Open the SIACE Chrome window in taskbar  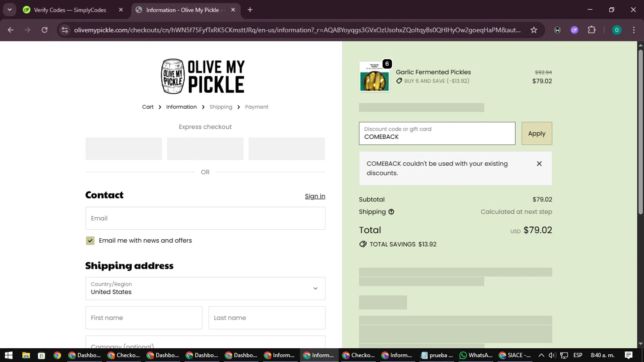[515, 355]
